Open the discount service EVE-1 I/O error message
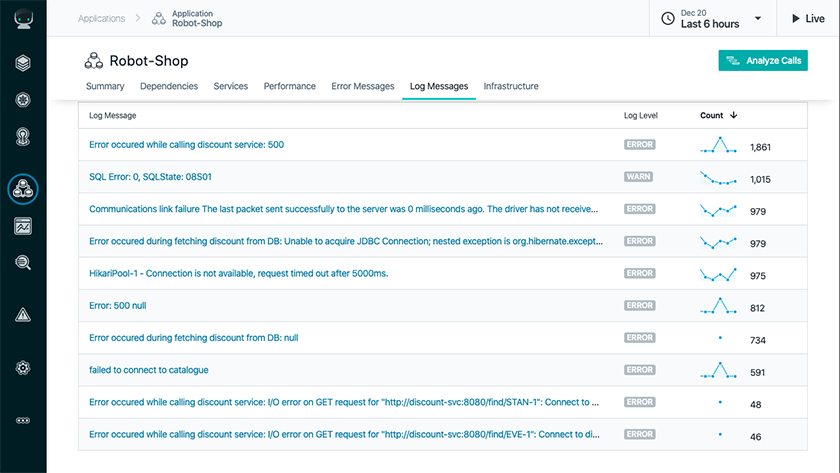The height and width of the screenshot is (473, 840). pyautogui.click(x=344, y=434)
